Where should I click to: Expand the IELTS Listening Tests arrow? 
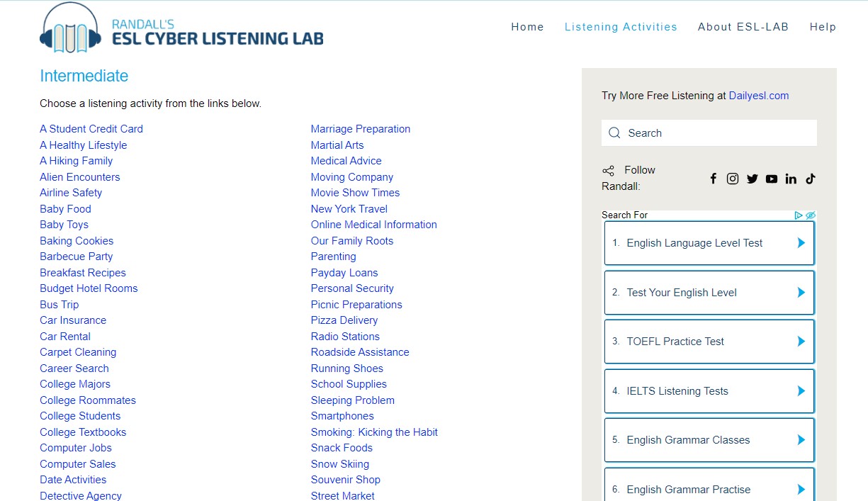801,390
